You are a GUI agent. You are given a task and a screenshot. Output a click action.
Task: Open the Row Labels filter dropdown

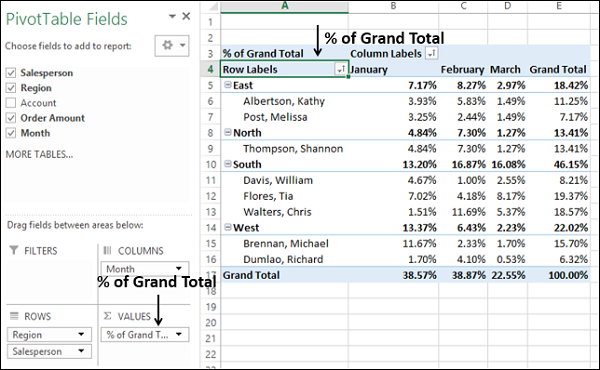pos(341,69)
